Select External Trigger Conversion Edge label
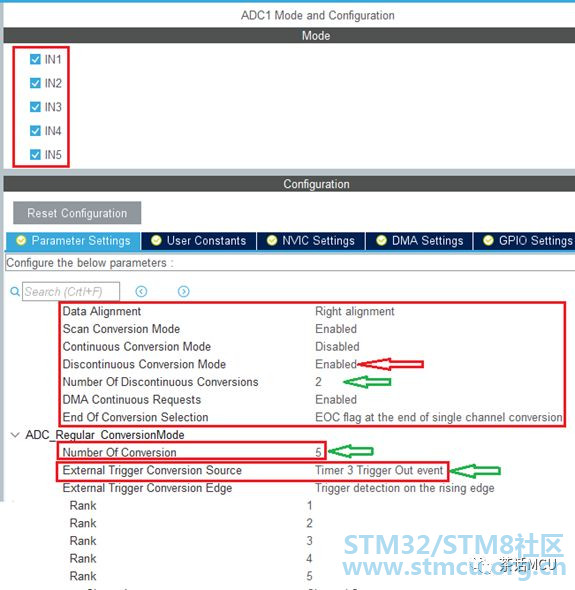Viewport: 575px width, 590px height. click(147, 488)
